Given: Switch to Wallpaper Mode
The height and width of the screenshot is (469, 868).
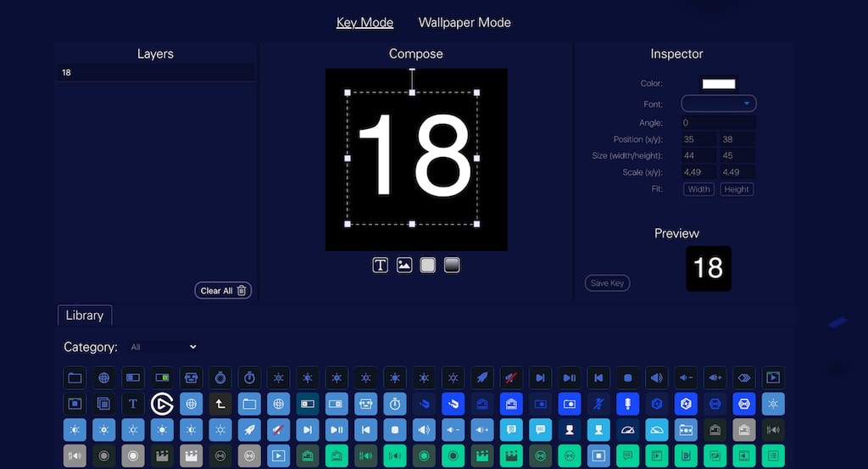Looking at the screenshot, I should click(x=465, y=23).
